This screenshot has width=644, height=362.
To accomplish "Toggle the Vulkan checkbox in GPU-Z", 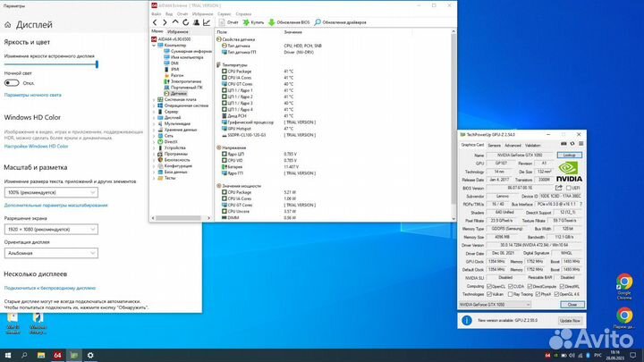I will point(488,294).
